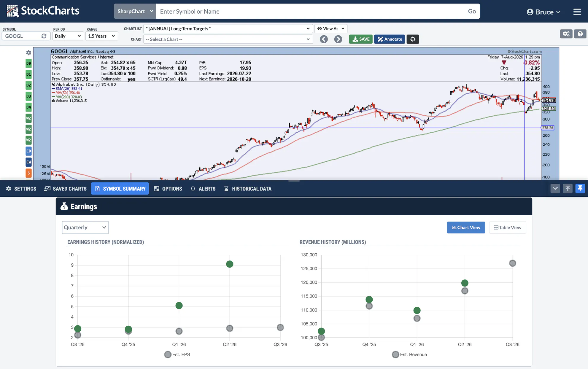
Task: Switch to the Settings tab
Action: (x=21, y=189)
